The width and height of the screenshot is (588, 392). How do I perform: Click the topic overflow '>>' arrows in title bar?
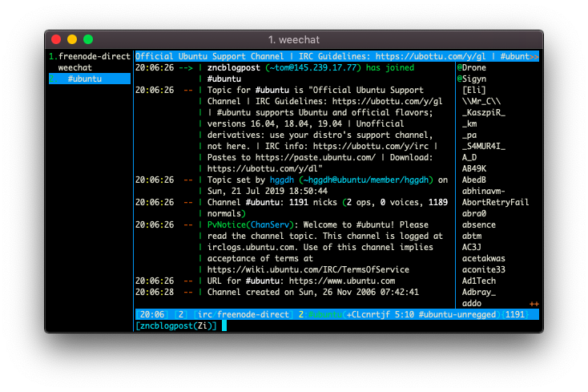click(534, 57)
